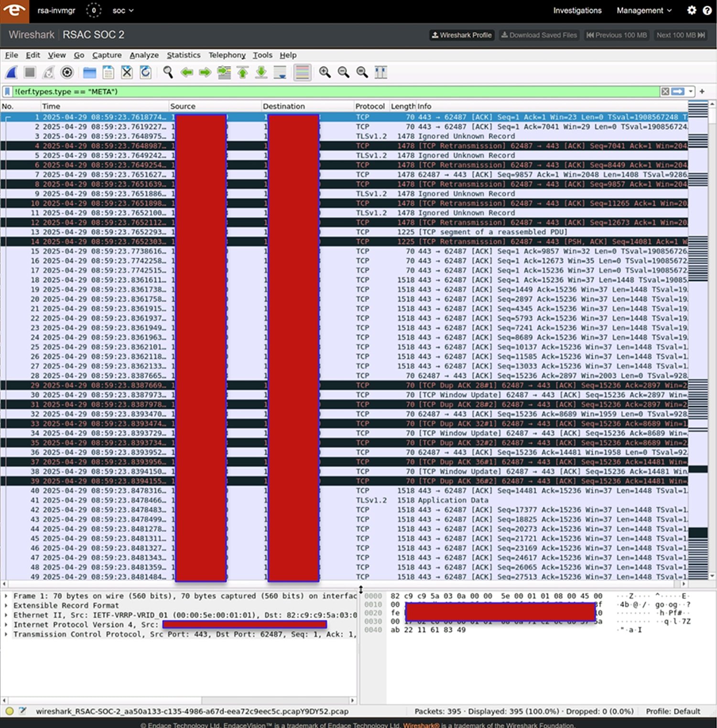Go forward in packet history arrow
717x728 pixels.
coord(206,73)
